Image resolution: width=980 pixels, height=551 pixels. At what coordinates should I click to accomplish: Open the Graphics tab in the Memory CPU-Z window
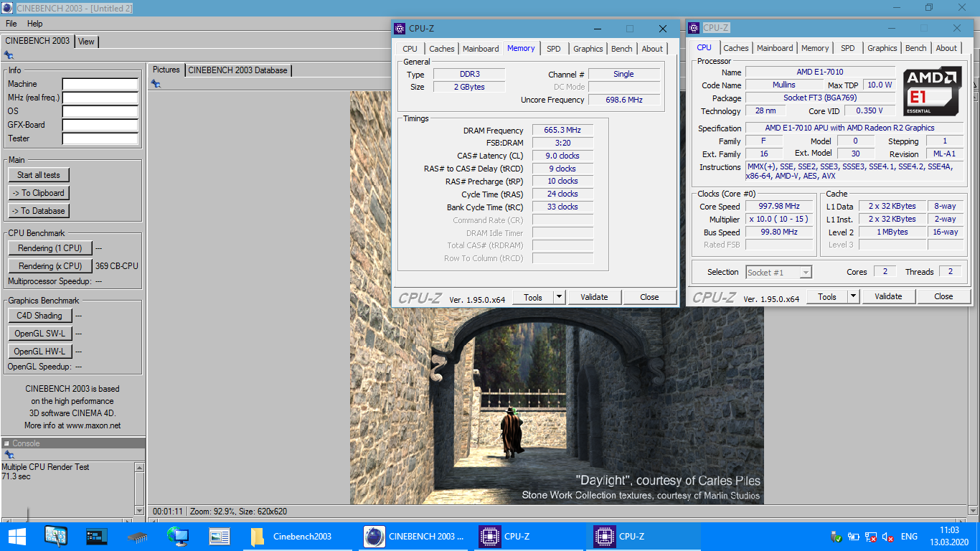[x=588, y=49]
